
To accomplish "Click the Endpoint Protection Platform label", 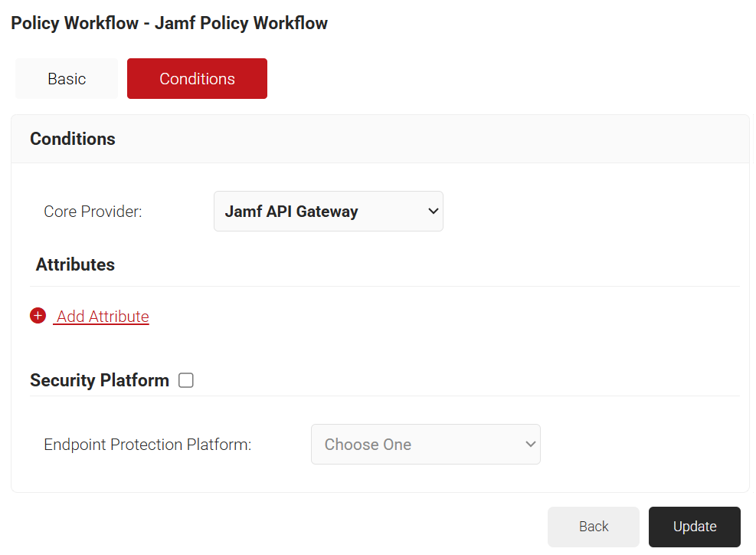I will click(x=148, y=445).
